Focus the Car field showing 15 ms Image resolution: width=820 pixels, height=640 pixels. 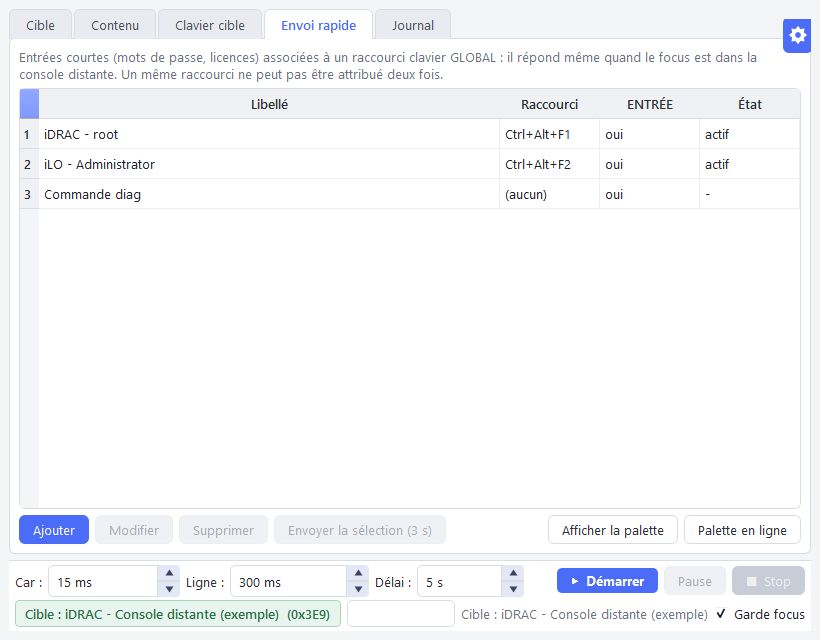[x=104, y=581]
